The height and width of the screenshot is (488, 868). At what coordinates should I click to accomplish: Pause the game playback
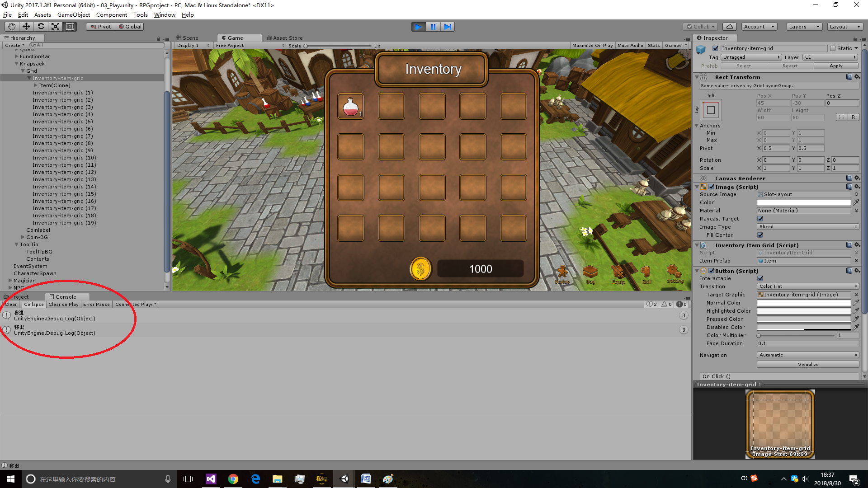[433, 27]
